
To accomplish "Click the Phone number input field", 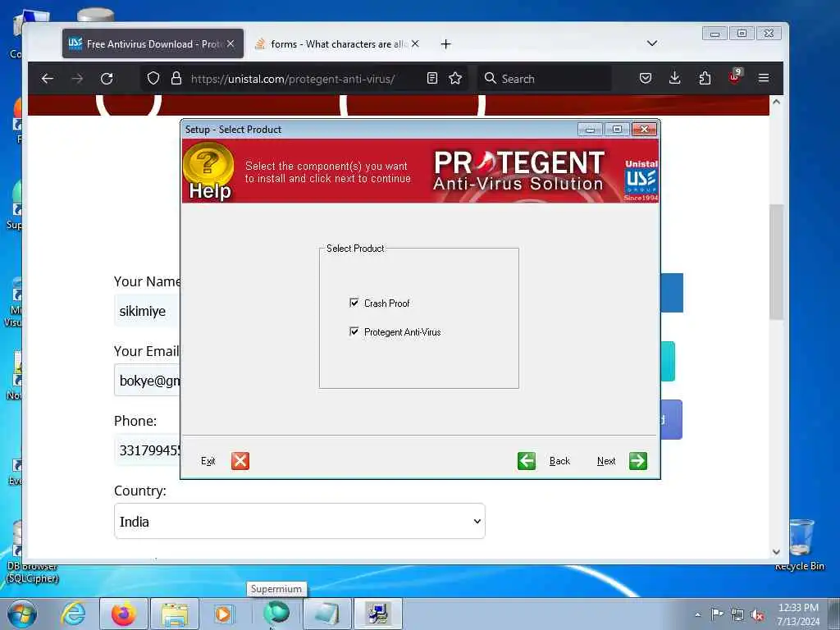I will point(148,450).
